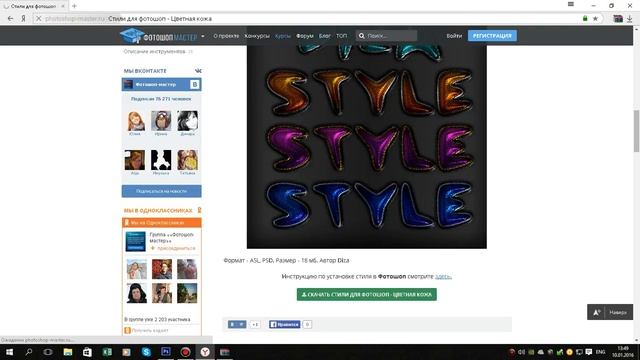Screen dimensions: 640x360
Task: Open the 'Конкурсы' menu item
Action: (257, 36)
